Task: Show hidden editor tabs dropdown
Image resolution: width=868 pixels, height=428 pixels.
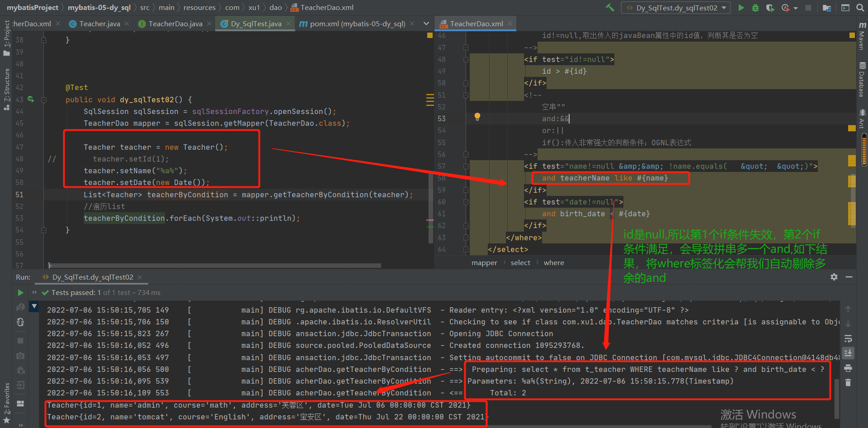Action: click(x=426, y=24)
